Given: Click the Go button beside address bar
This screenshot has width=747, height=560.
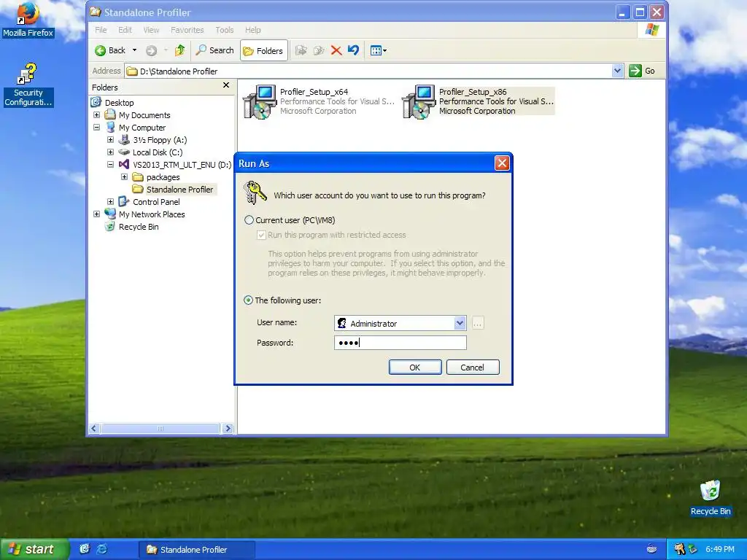Looking at the screenshot, I should point(642,71).
